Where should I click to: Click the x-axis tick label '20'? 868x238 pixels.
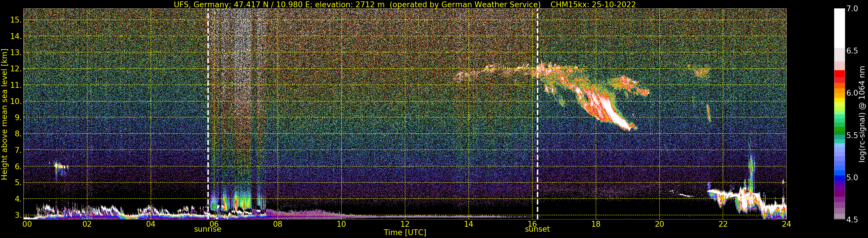pos(659,224)
